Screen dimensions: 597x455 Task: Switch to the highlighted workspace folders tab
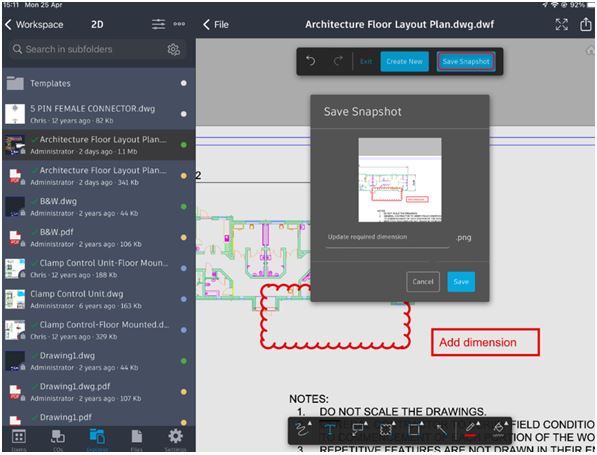tap(97, 439)
